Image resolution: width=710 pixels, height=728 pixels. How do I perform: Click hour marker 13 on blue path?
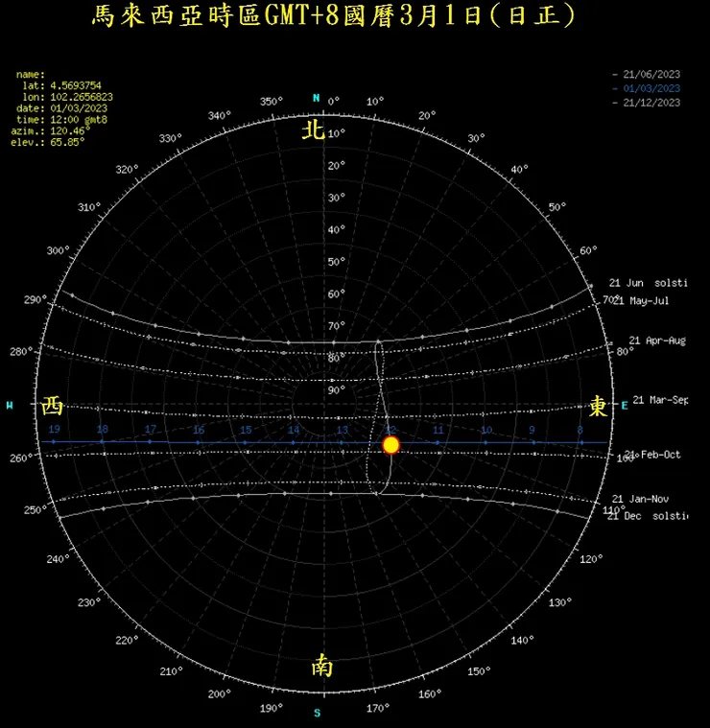[x=343, y=430]
